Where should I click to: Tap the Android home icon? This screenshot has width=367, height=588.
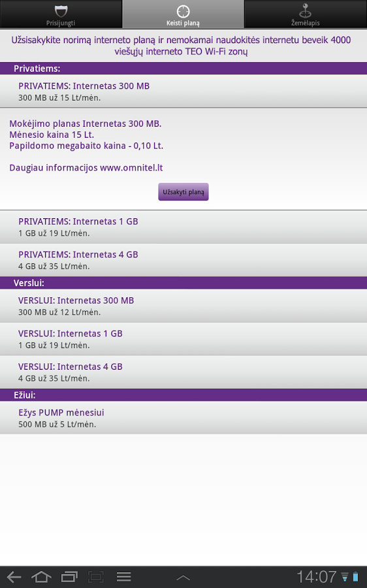(41, 577)
